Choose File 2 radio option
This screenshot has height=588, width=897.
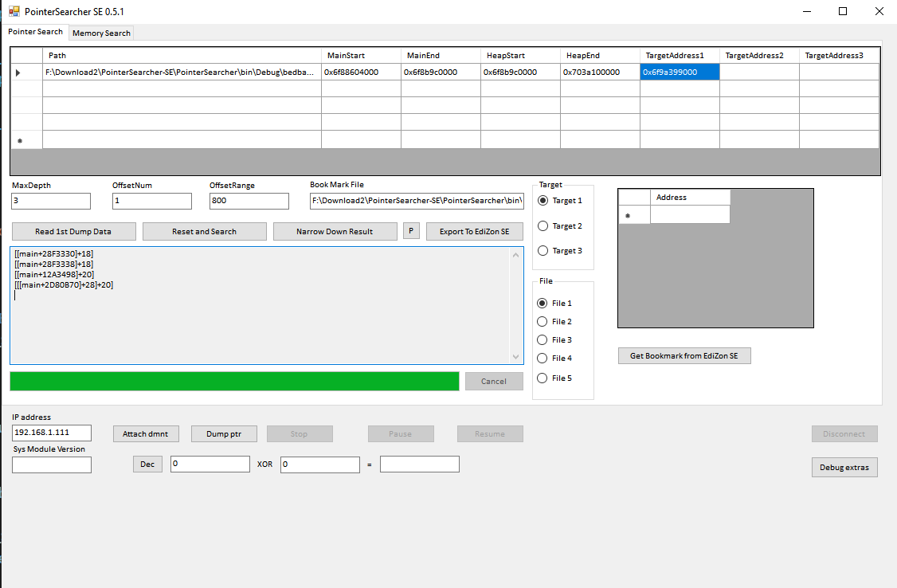554,321
